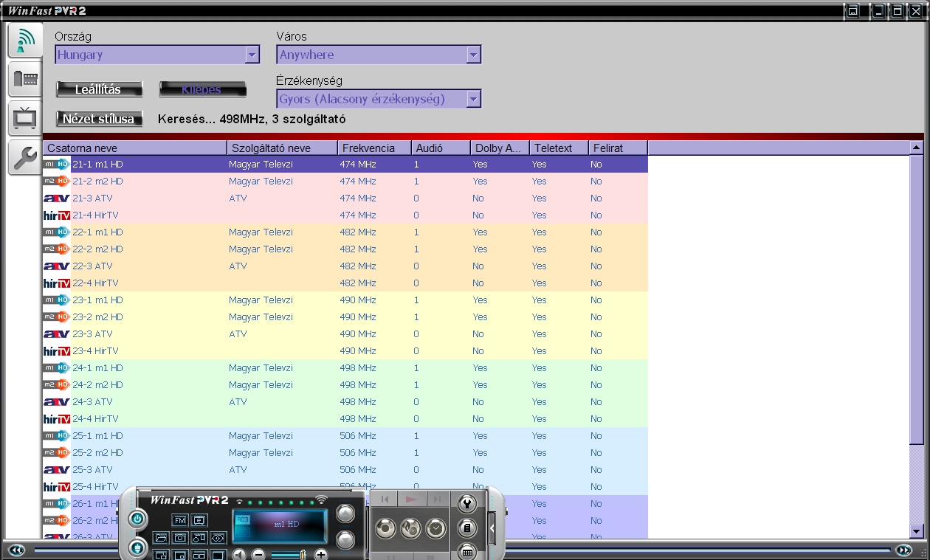The image size is (930, 560).
Task: Click the Felirat column header
Action: (x=618, y=148)
